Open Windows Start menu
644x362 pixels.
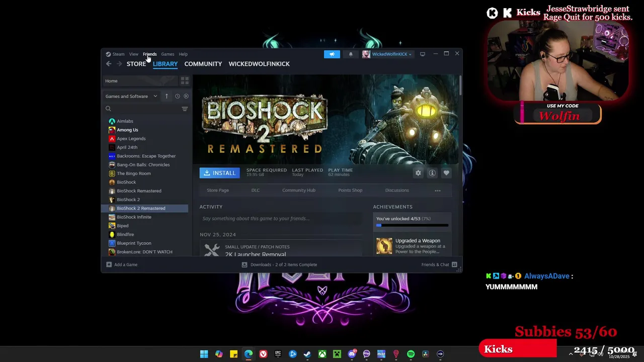point(204,354)
